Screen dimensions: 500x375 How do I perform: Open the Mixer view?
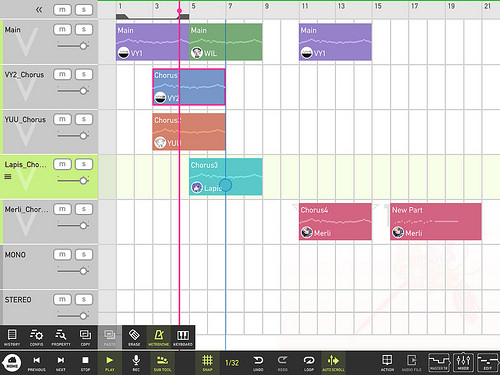(x=463, y=363)
